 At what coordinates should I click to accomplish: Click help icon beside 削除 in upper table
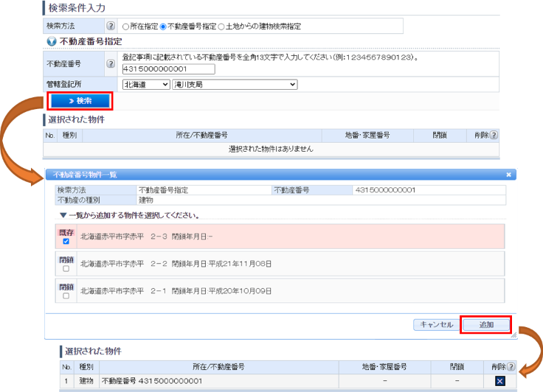tap(494, 136)
